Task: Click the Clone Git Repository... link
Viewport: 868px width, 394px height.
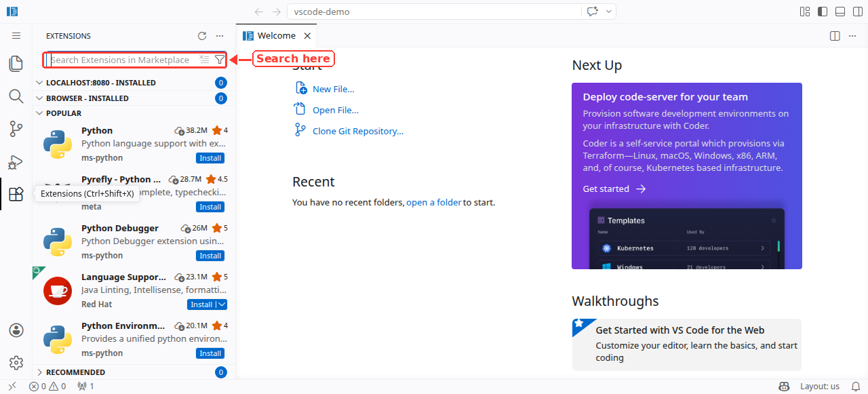Action: (357, 131)
